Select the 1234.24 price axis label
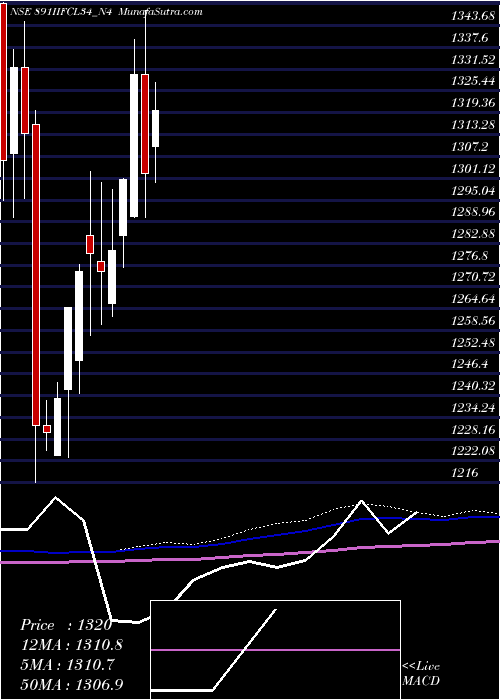This screenshot has height=700, width=500. [x=473, y=408]
